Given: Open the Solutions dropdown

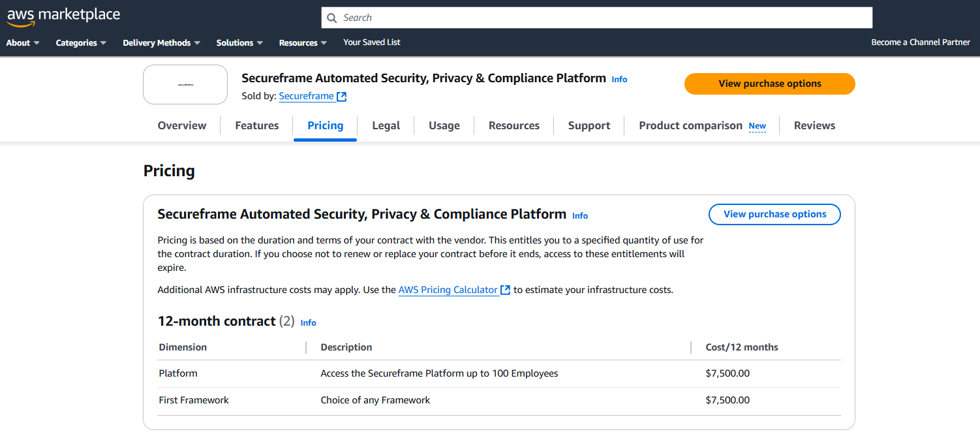Looking at the screenshot, I should coord(239,43).
